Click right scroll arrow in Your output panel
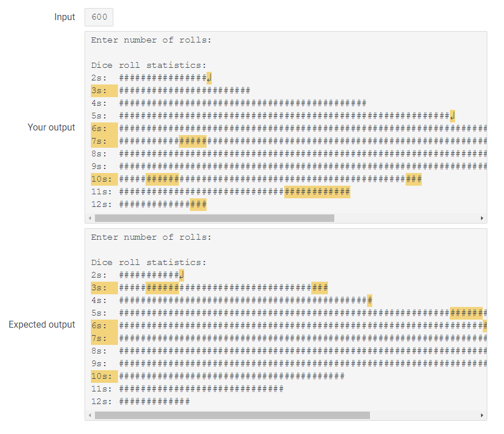 click(482, 218)
